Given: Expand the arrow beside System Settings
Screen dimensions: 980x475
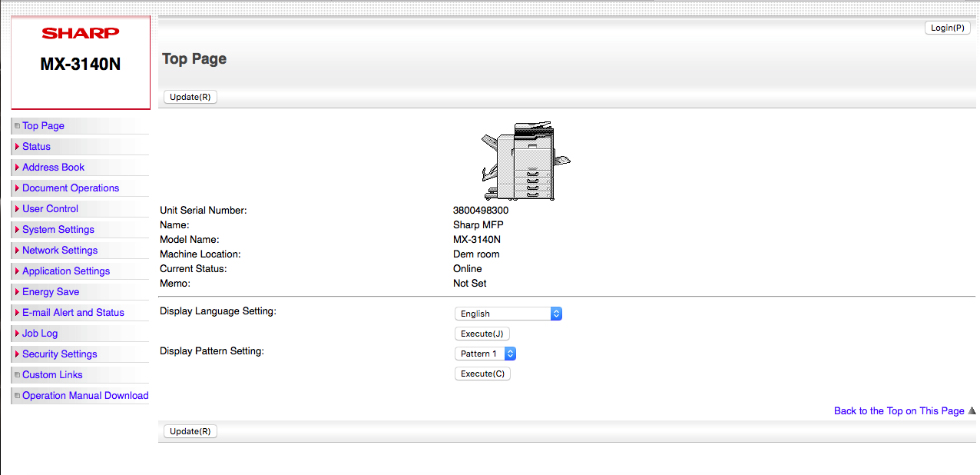Looking at the screenshot, I should point(17,229).
